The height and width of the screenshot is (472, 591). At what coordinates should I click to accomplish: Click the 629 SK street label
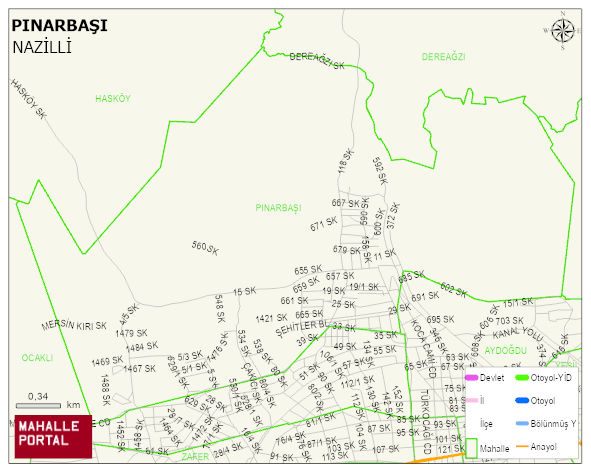coord(197,404)
